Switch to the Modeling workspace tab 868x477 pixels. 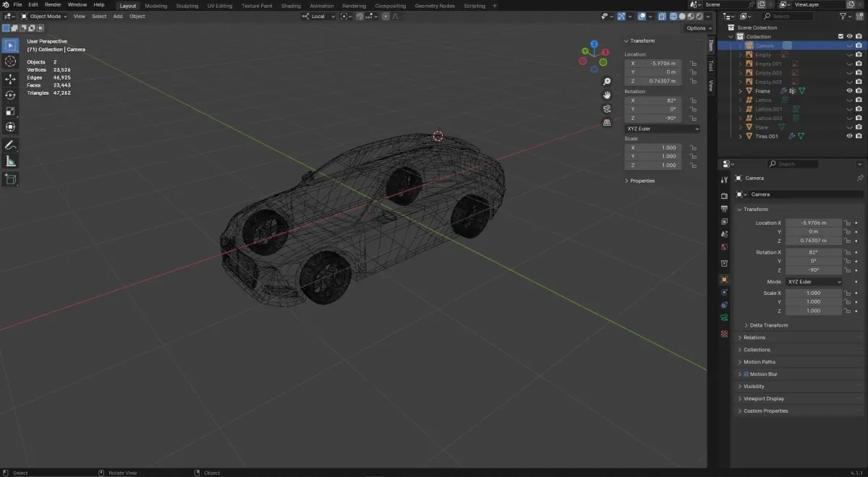tap(156, 6)
